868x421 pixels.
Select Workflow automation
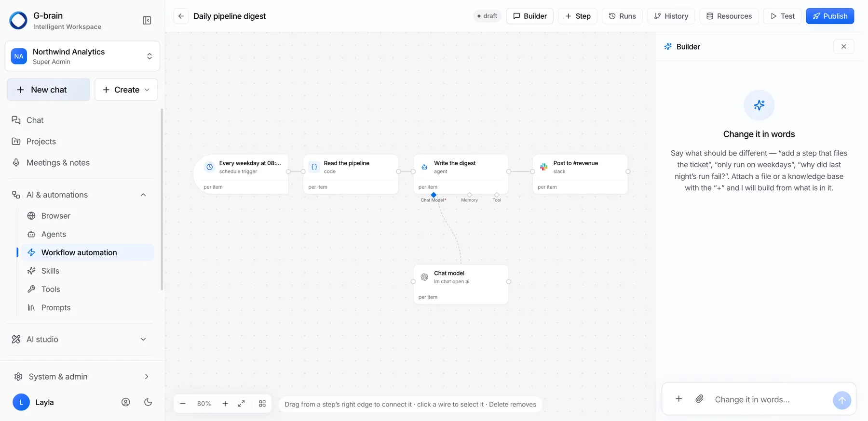tap(88, 252)
